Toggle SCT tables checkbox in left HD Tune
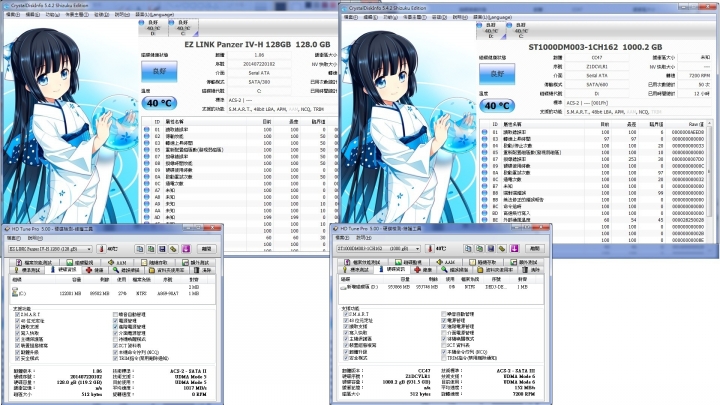Viewport: 720px width, 405px height. tap(116, 345)
